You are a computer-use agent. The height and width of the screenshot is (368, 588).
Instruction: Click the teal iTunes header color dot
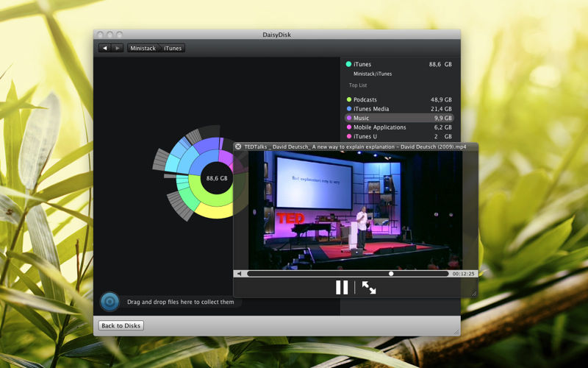pyautogui.click(x=348, y=64)
